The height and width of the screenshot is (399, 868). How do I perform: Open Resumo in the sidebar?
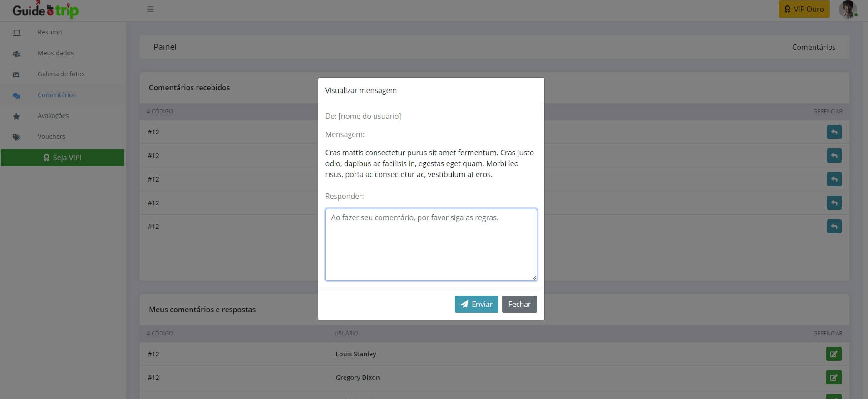(x=49, y=32)
